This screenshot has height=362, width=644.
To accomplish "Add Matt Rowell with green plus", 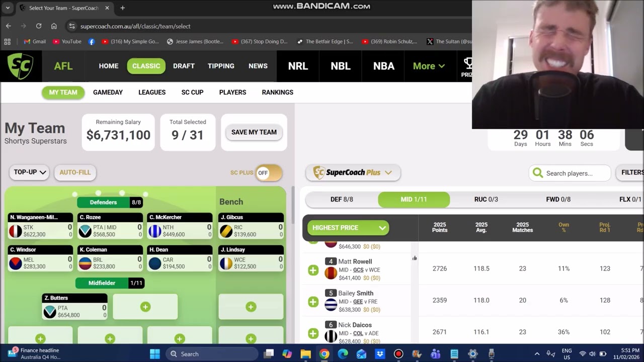I will [x=313, y=270].
